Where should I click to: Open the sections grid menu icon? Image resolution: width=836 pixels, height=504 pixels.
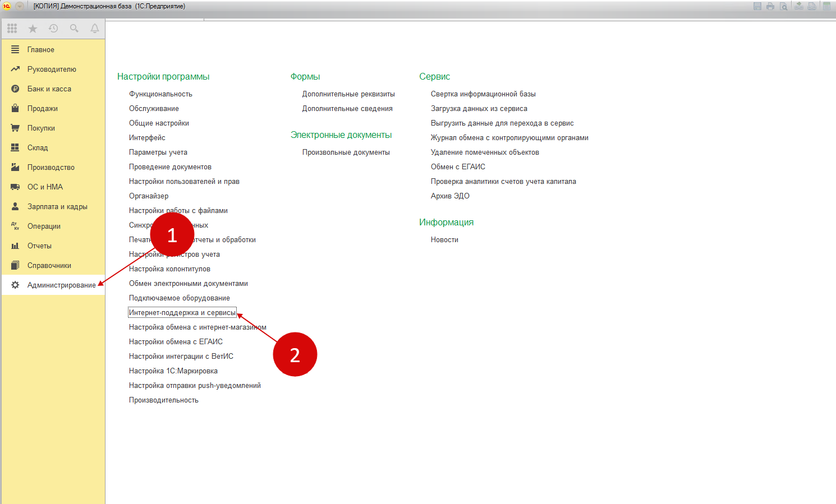(12, 28)
